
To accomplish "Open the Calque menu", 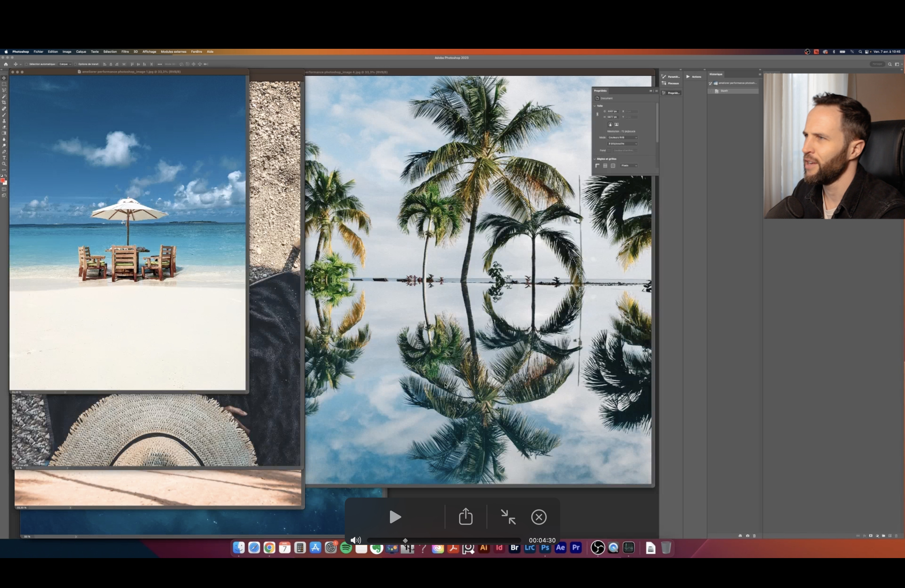I will tap(81, 52).
